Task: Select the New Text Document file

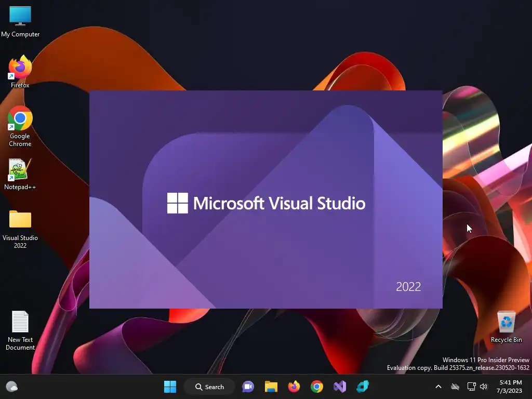Action: pyautogui.click(x=20, y=330)
